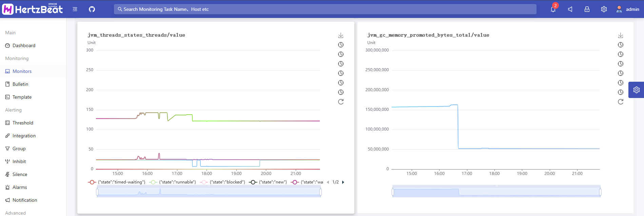The image size is (644, 216).
Task: Open the admin user menu
Action: click(628, 9)
